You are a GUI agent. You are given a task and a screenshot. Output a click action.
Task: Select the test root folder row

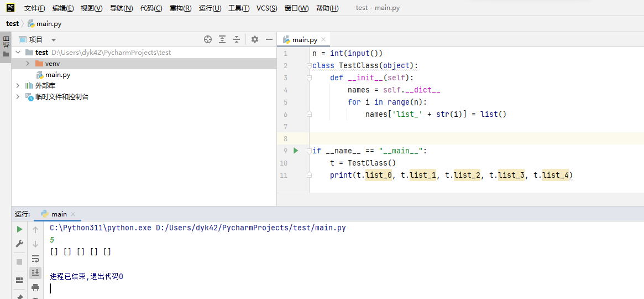144,52
